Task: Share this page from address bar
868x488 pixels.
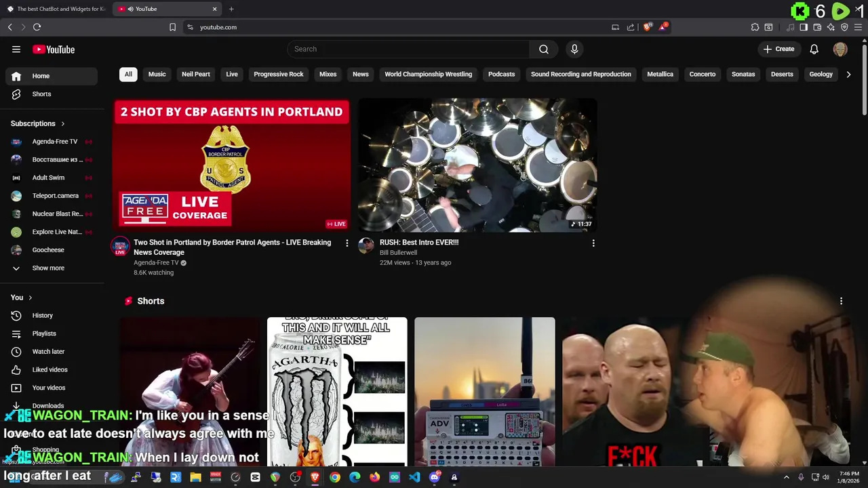Action: (631, 27)
